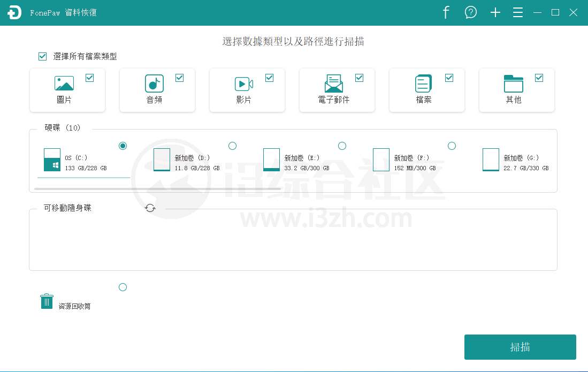Screen dimensions: 588x372
Task: Select the 圖片 image type icon
Action: coord(64,83)
